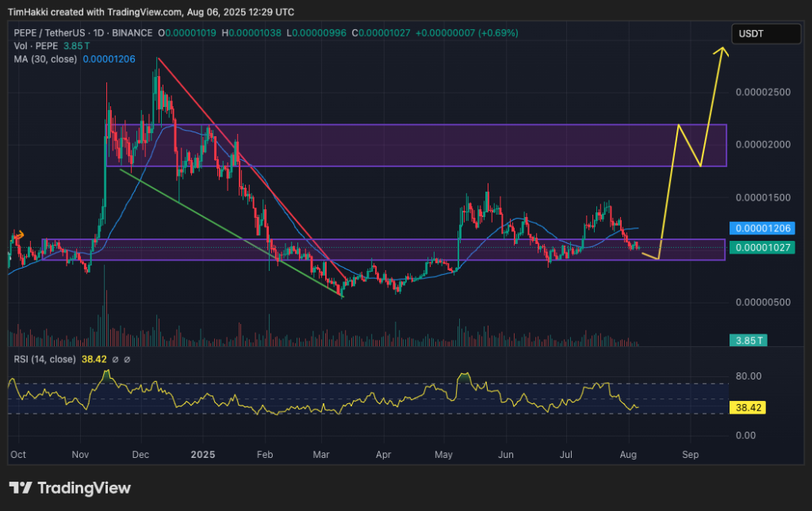Screen dimensions: 812x511
Task: Open the 1D timeframe selector in the title
Action: (x=98, y=32)
